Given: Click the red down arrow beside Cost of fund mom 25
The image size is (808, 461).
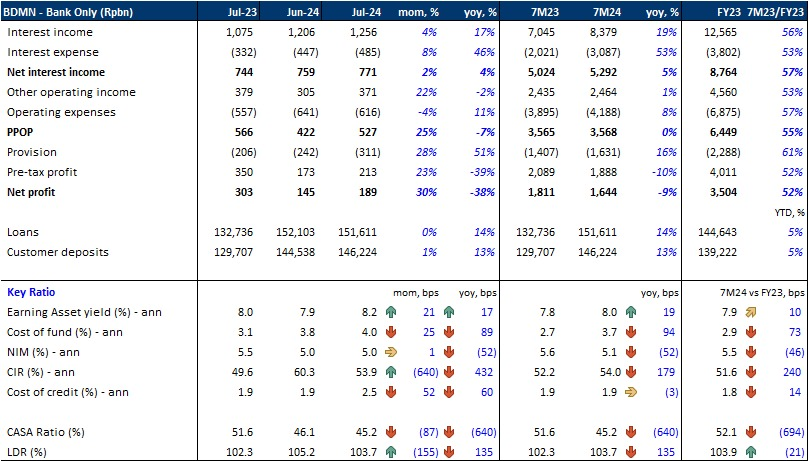Looking at the screenshot, I should coord(391,332).
